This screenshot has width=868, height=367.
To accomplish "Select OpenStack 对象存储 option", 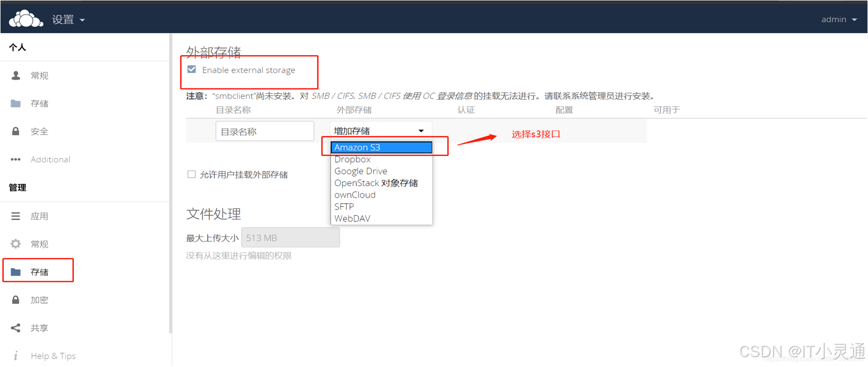I will (x=382, y=183).
